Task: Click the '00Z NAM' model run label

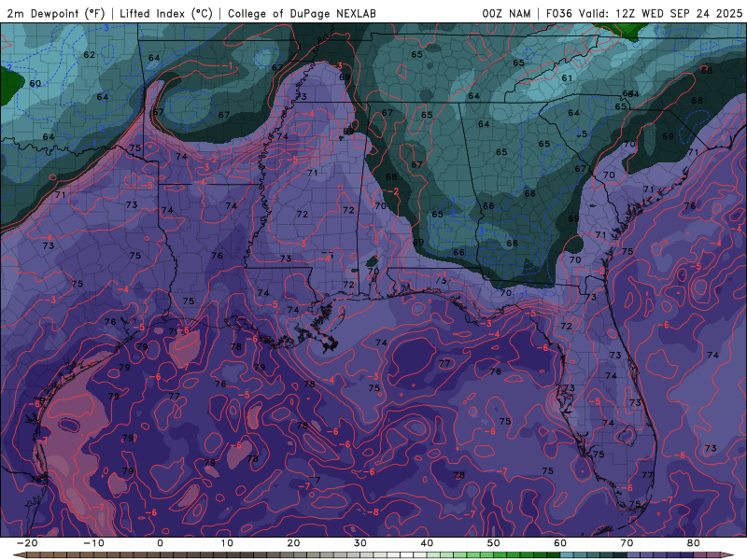Action: click(506, 14)
